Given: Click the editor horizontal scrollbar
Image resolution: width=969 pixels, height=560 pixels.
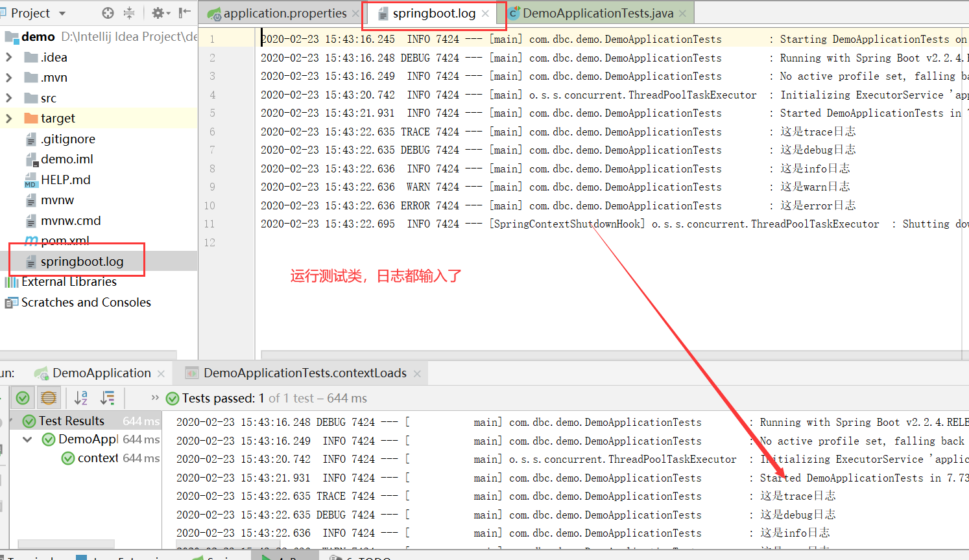Looking at the screenshot, I should tap(611, 355).
